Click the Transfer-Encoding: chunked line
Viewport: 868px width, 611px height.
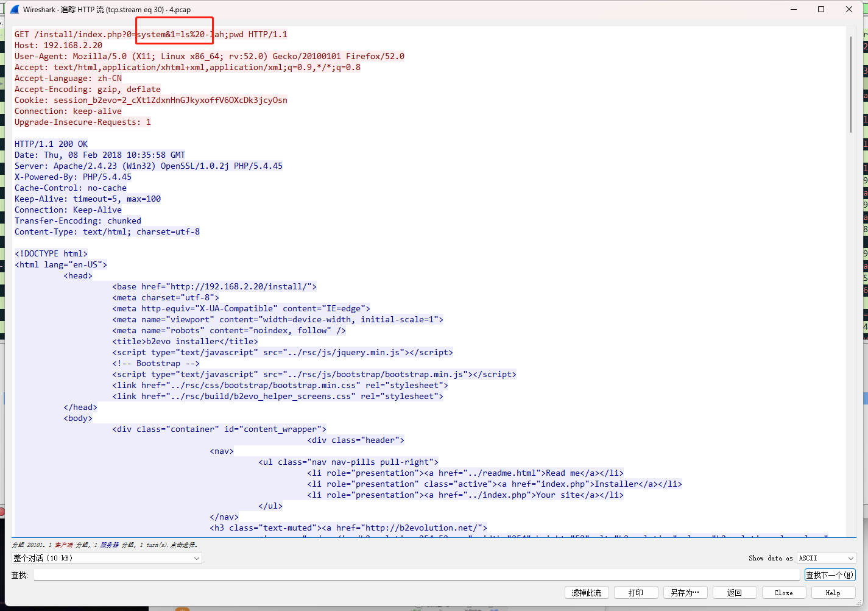pos(78,221)
